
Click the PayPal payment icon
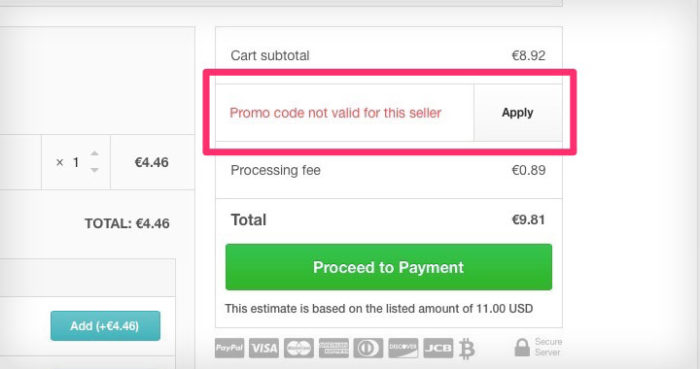tap(229, 348)
